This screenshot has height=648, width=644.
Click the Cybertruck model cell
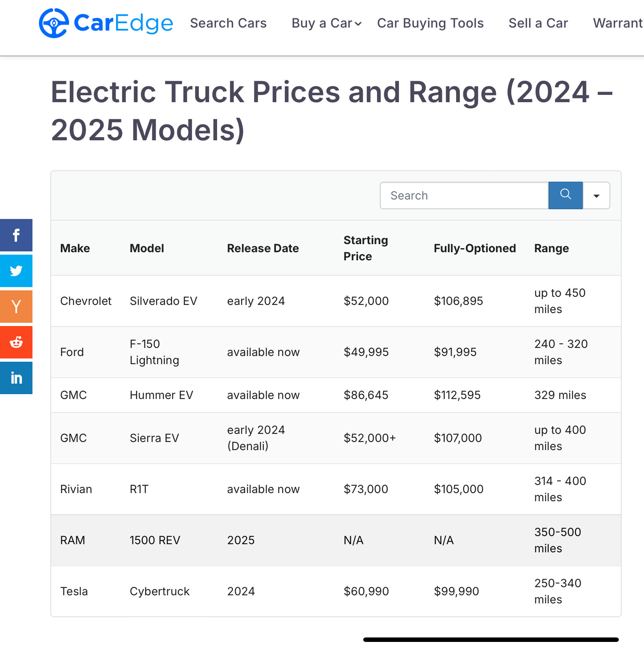tap(160, 591)
